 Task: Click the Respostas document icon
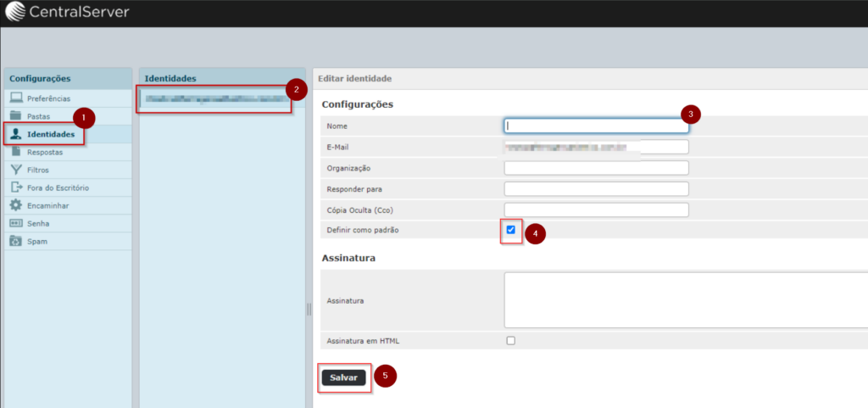coord(15,152)
